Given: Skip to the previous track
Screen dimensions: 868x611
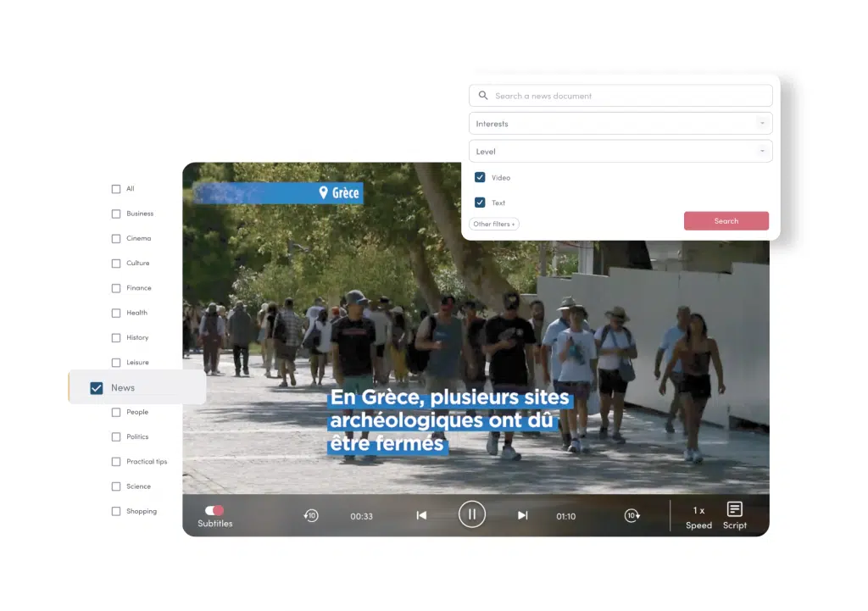Looking at the screenshot, I should click(422, 515).
